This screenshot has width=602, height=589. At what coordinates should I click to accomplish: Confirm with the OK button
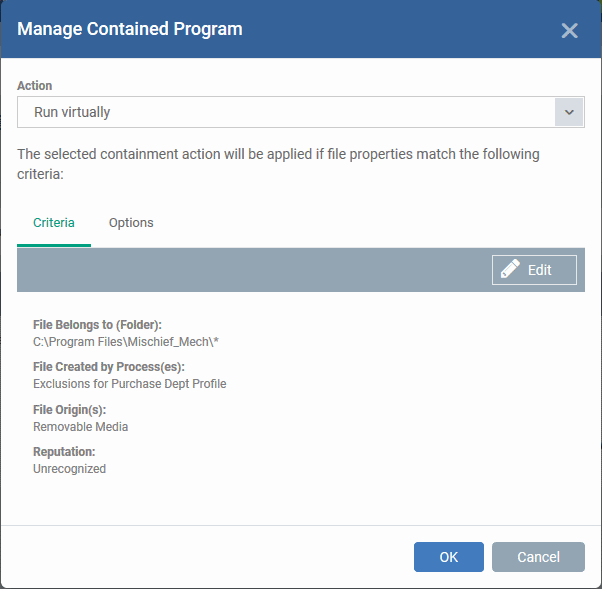click(x=448, y=557)
